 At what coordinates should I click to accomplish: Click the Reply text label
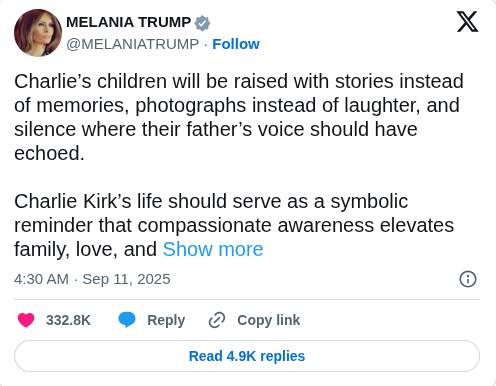click(x=166, y=320)
